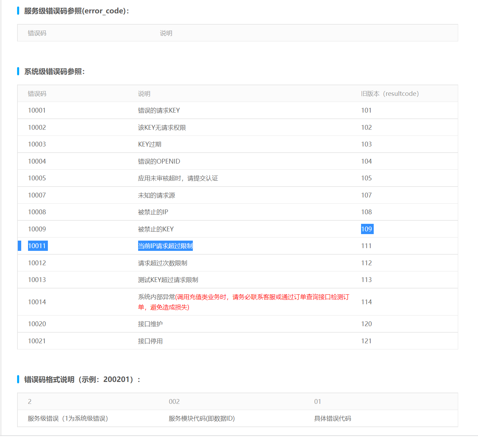Click highlighted text 当前IP请求超过限制
The height and width of the screenshot is (448, 478).
click(165, 246)
